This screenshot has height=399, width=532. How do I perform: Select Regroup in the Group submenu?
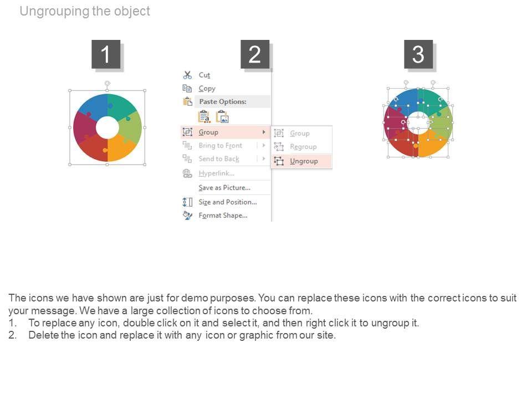click(x=303, y=147)
